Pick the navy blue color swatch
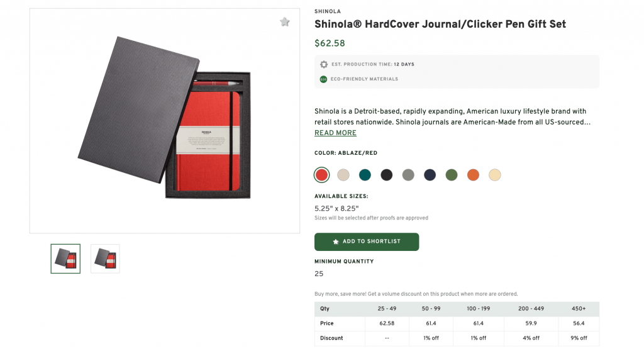This screenshot has height=351, width=644. coord(430,175)
